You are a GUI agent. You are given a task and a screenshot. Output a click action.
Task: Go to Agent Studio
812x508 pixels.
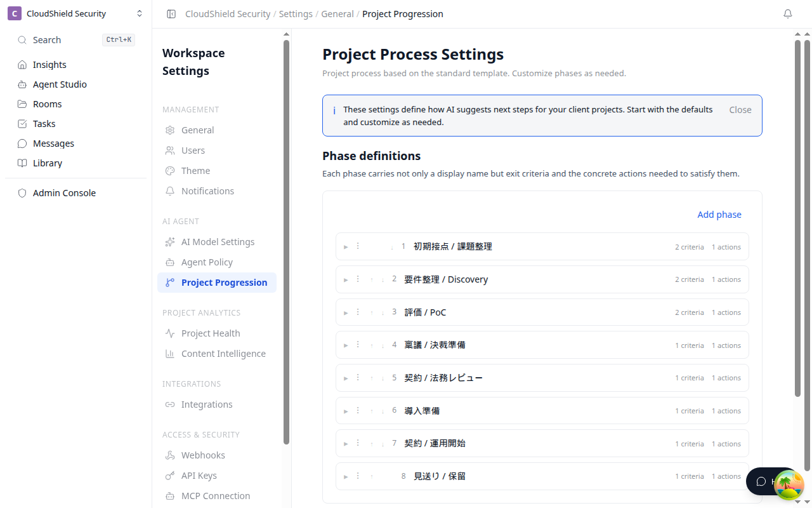(x=76, y=84)
